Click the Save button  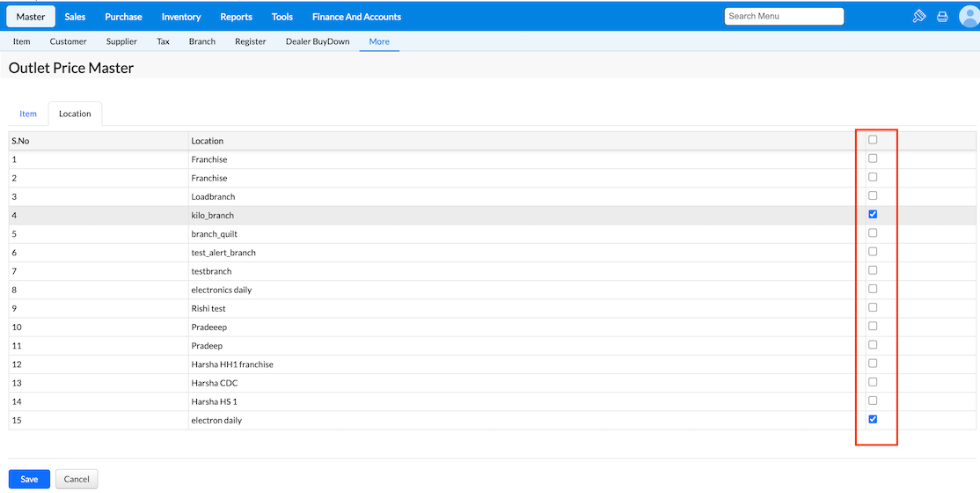tap(29, 479)
